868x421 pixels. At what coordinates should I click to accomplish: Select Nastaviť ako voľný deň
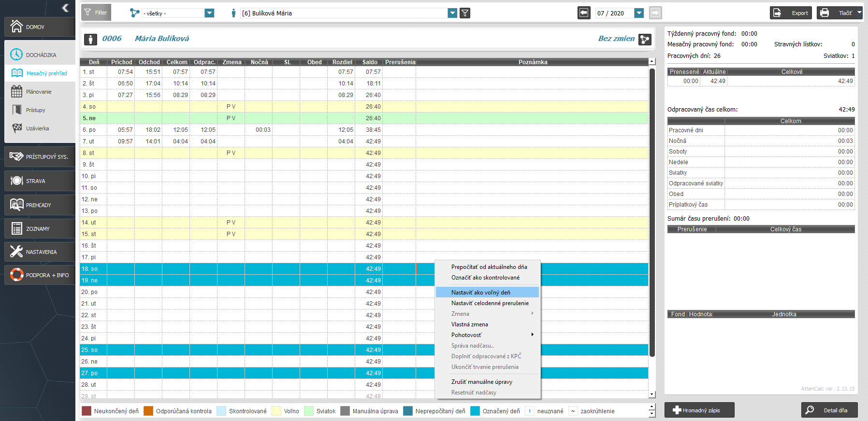[x=487, y=292]
